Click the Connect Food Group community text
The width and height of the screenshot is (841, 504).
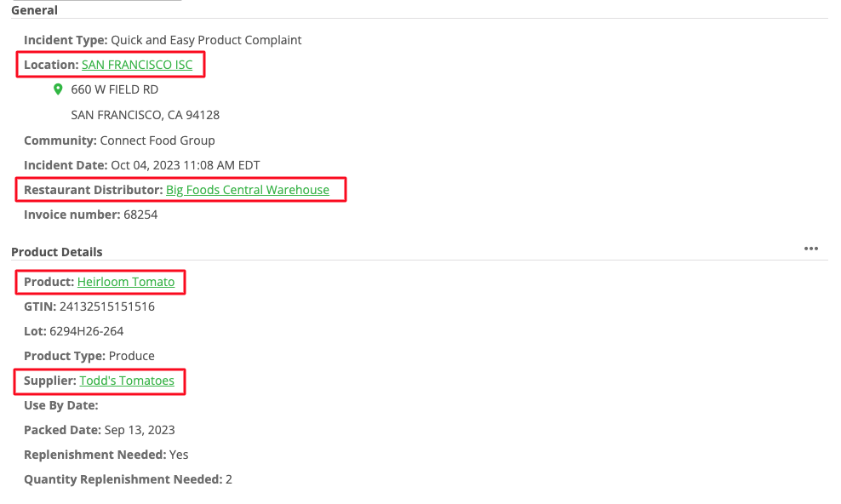coord(157,140)
